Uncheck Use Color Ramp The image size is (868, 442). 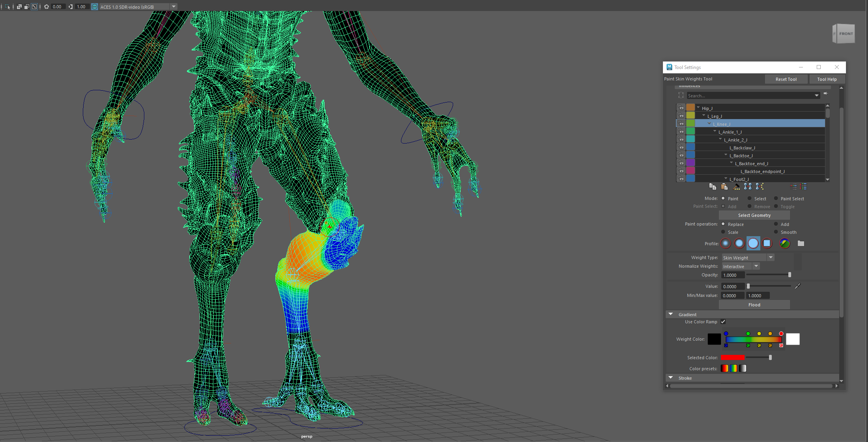723,322
